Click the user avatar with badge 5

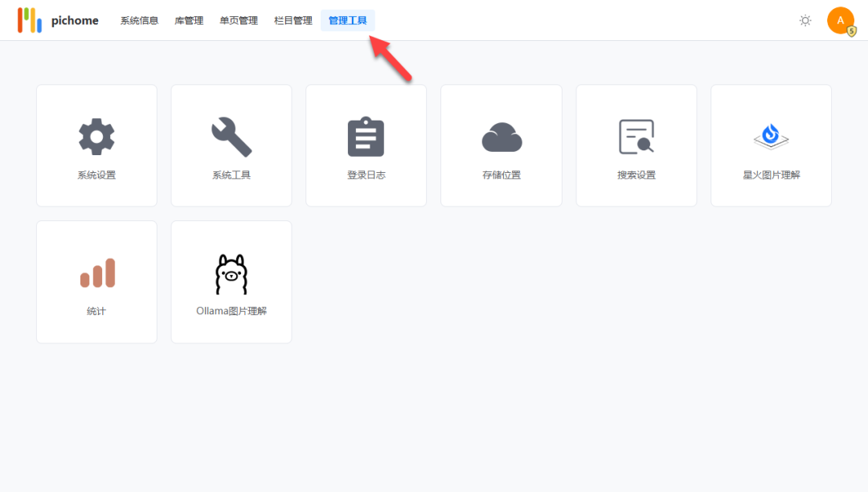[841, 20]
